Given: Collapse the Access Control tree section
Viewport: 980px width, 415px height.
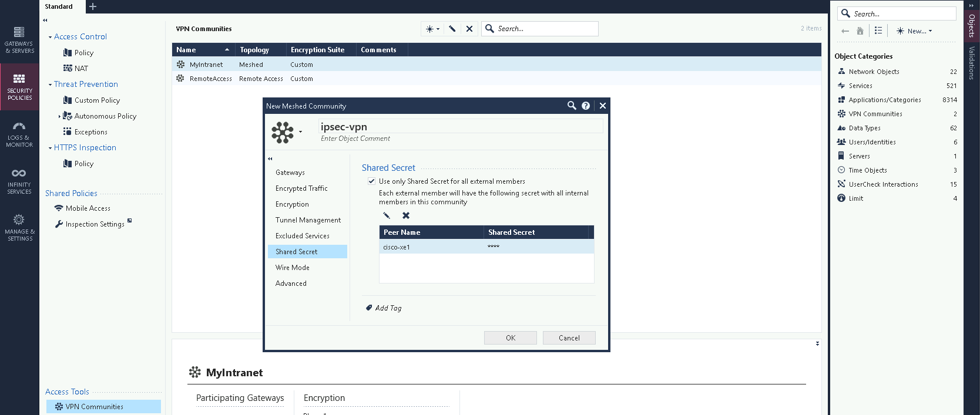Looking at the screenshot, I should [x=50, y=37].
